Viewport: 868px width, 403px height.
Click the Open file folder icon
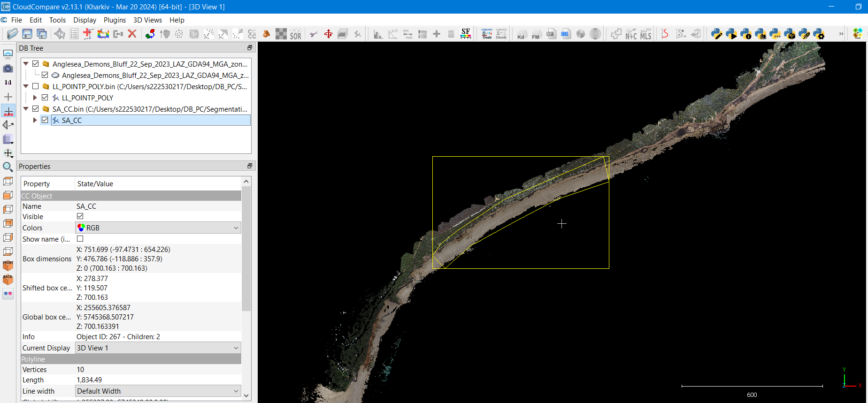[13, 34]
